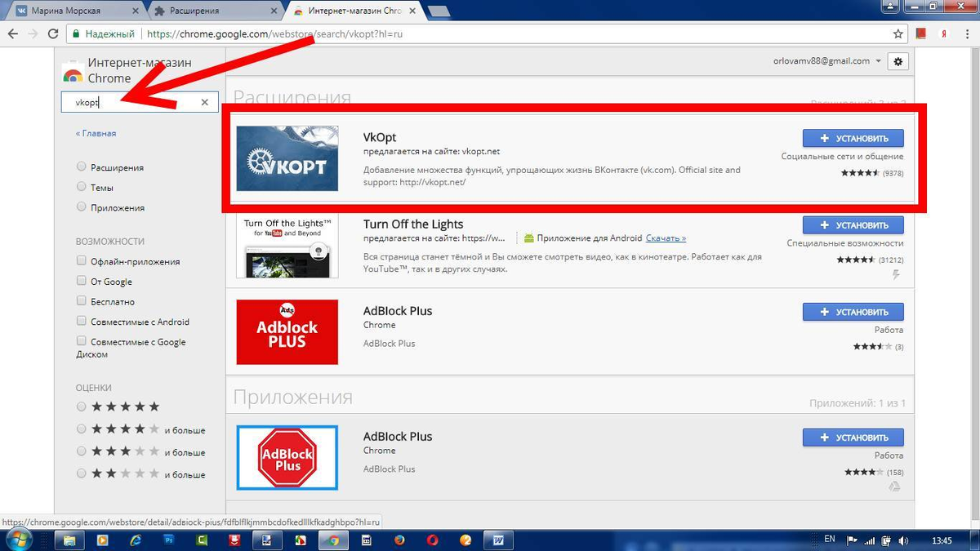Click the Специальные возможности category label

coord(845,243)
